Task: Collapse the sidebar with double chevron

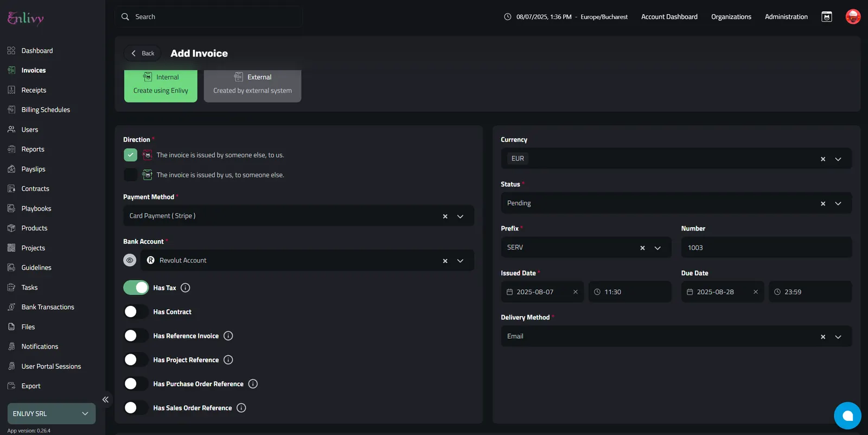Action: [x=105, y=400]
